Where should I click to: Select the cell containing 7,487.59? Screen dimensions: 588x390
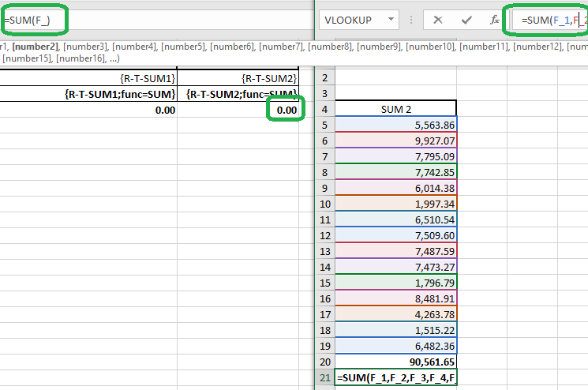click(x=396, y=251)
